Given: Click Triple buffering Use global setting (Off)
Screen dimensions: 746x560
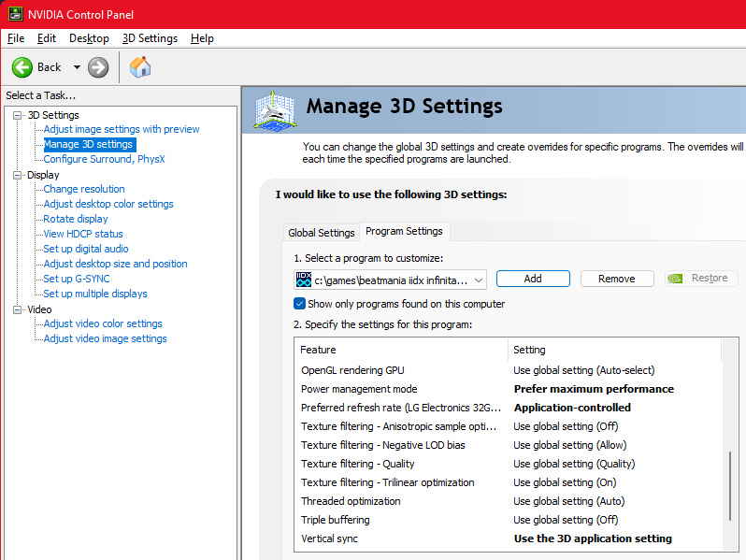Looking at the screenshot, I should (x=566, y=520).
